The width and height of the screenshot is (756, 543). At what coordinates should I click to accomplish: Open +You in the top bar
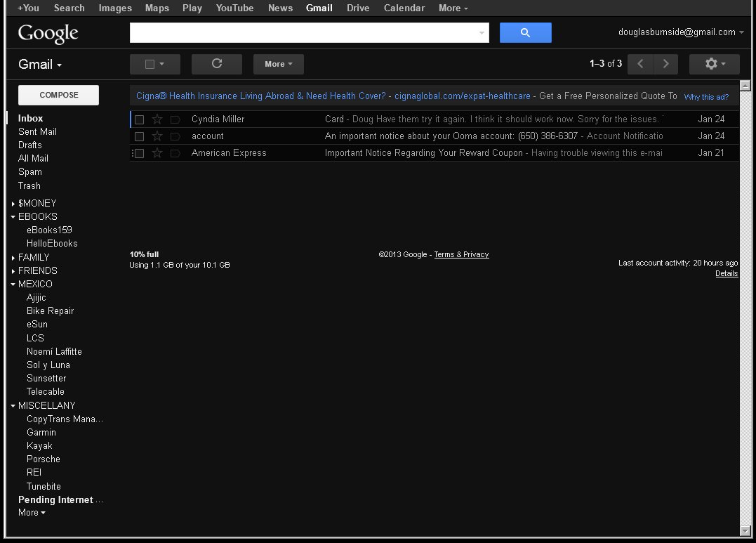tap(29, 8)
